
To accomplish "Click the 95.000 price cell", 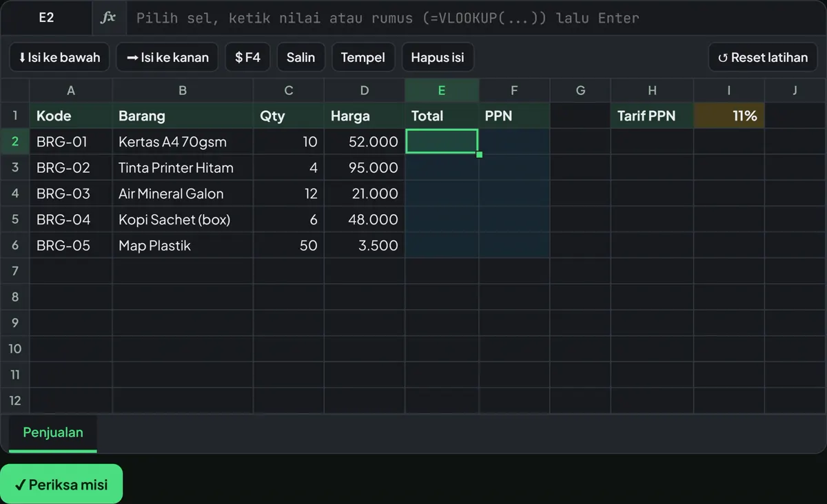I will pos(365,167).
